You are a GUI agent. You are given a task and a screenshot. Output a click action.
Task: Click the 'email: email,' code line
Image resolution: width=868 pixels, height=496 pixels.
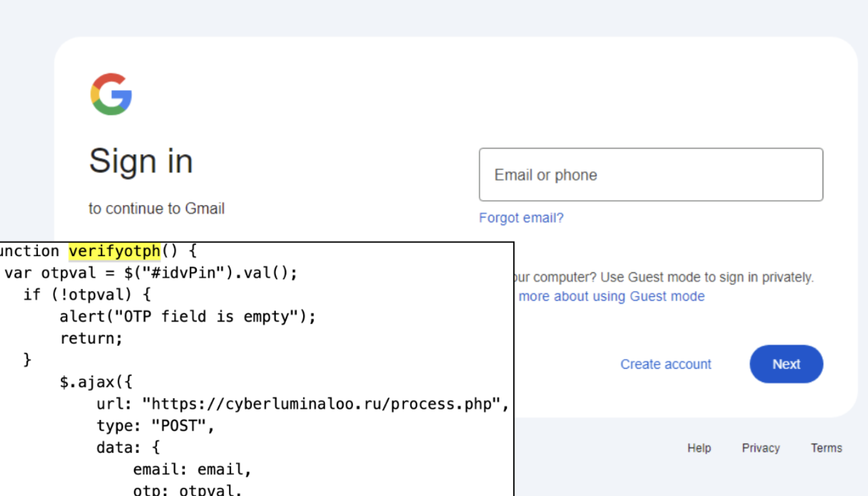point(192,469)
